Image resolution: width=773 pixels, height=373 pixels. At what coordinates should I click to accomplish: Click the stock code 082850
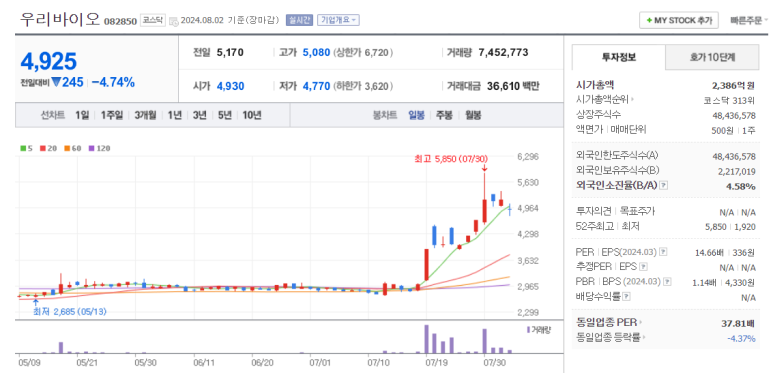pos(121,22)
